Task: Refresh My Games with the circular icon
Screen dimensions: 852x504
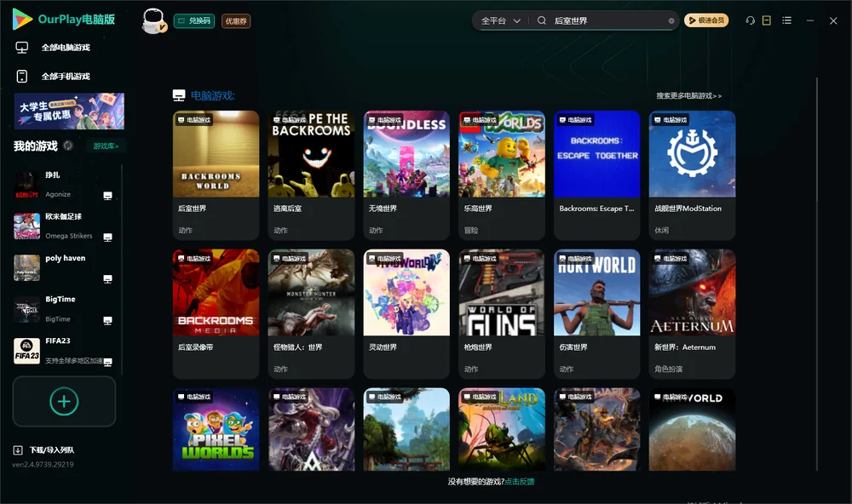Action: click(68, 146)
